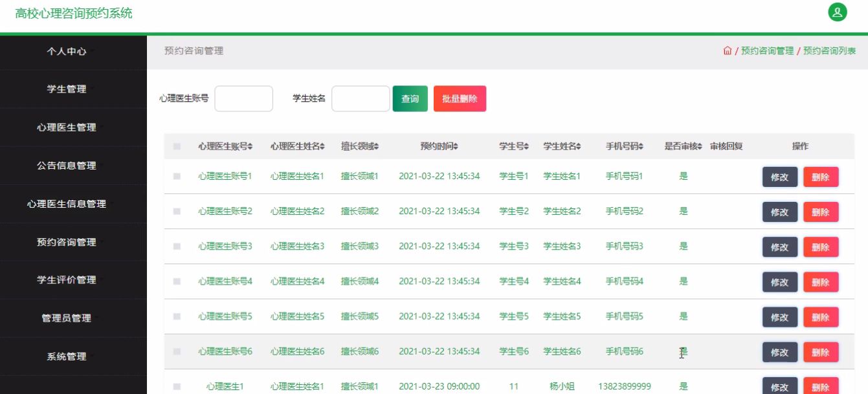Check the row for 心理医生账号1
This screenshot has height=394, width=868.
point(177,177)
